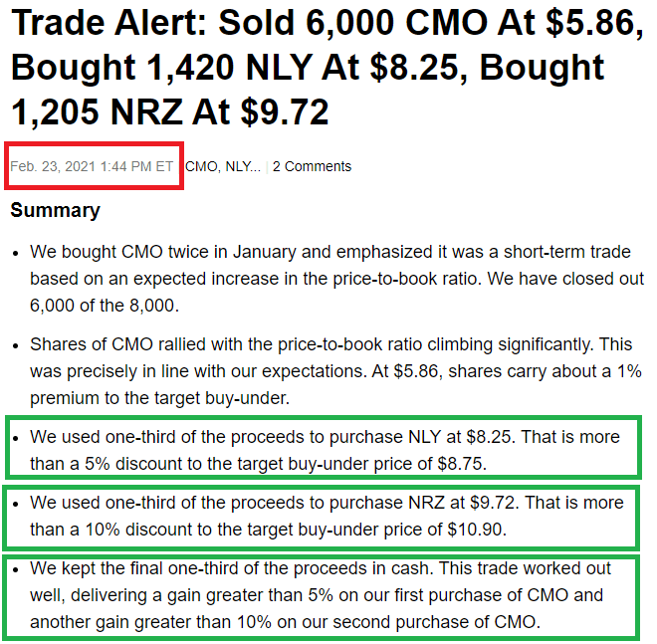Click the Trade Alert headline's first line
The height and width of the screenshot is (644, 657).
(x=327, y=23)
